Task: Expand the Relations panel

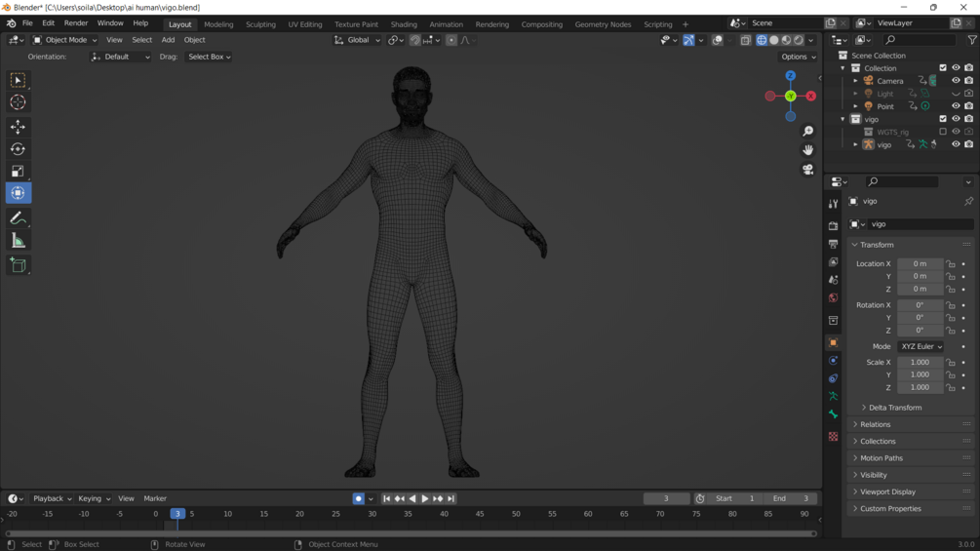Action: [875, 424]
